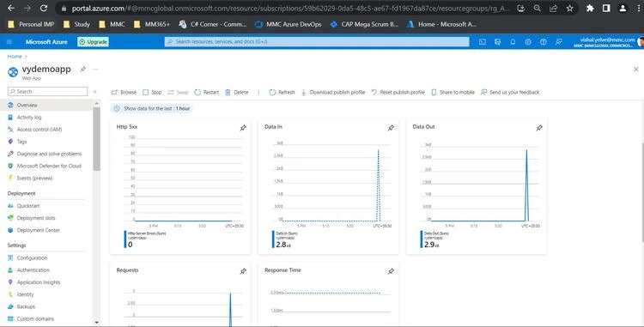This screenshot has height=327, width=644.
Task: Open more options ellipsis beside vydemoapp
Action: click(95, 69)
